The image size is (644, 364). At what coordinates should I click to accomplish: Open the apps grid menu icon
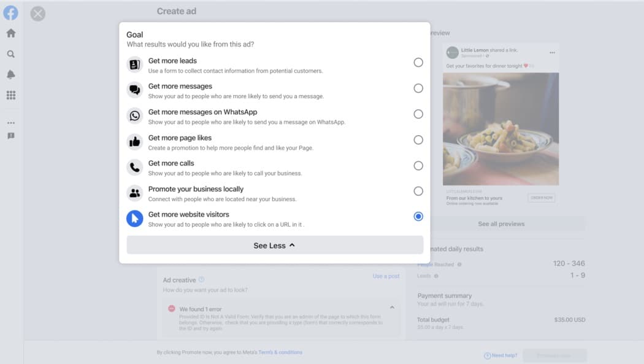11,95
